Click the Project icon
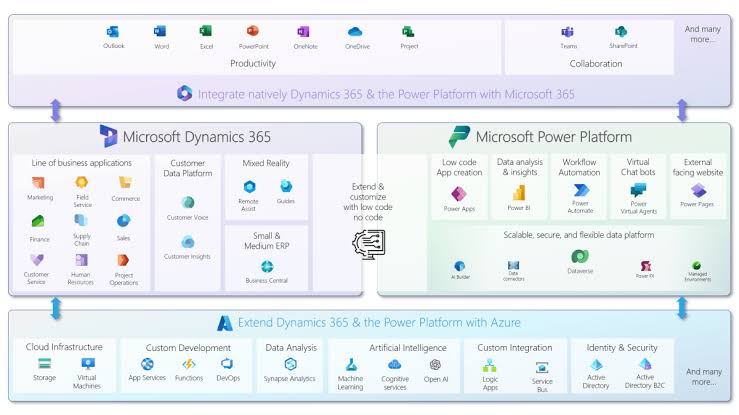The width and height of the screenshot is (739, 415). 408,32
